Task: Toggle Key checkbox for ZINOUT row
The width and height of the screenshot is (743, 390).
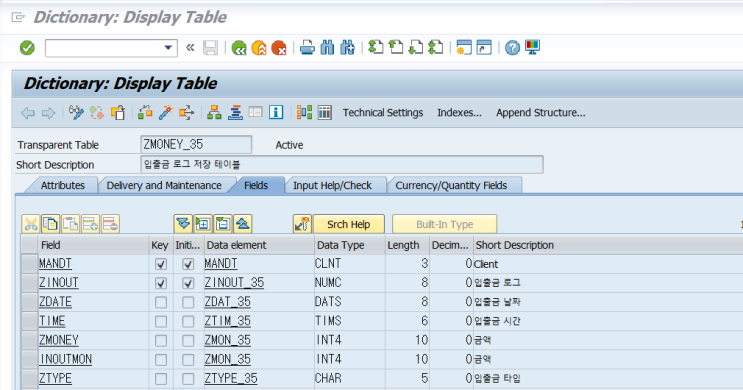Action: coord(161,283)
